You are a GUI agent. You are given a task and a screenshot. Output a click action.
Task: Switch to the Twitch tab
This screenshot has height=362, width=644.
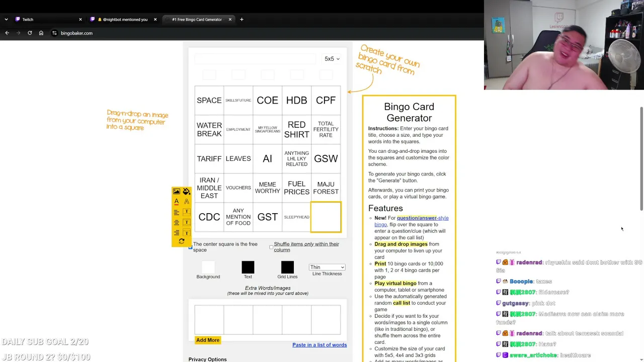click(48, 20)
